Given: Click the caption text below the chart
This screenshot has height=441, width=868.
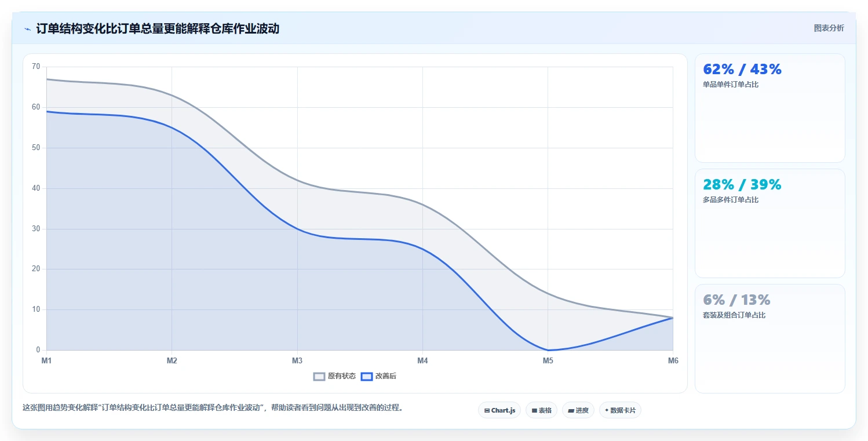Looking at the screenshot, I should (x=213, y=408).
